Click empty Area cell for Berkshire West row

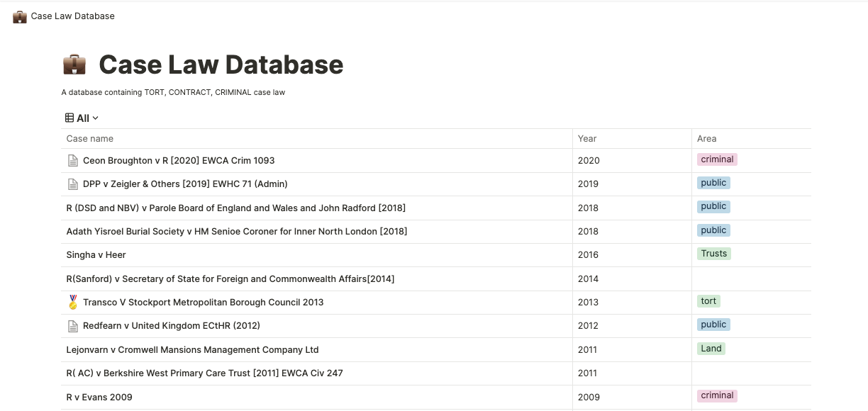point(751,373)
